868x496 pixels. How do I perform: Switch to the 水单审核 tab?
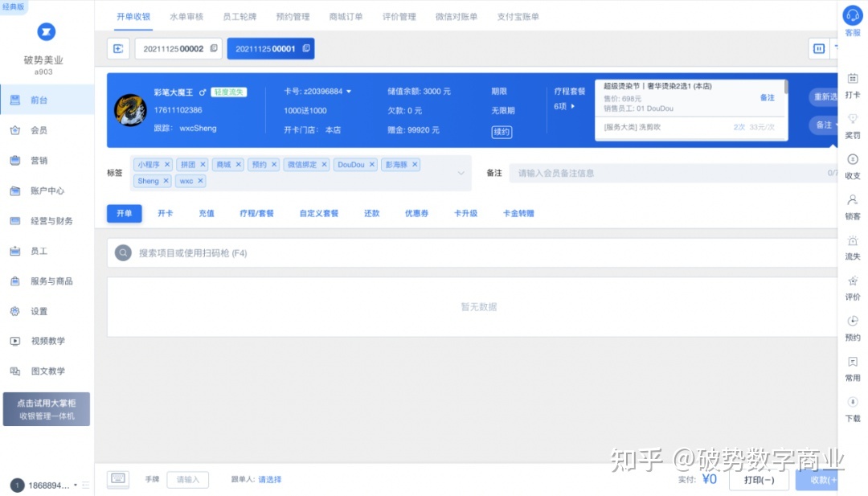186,16
